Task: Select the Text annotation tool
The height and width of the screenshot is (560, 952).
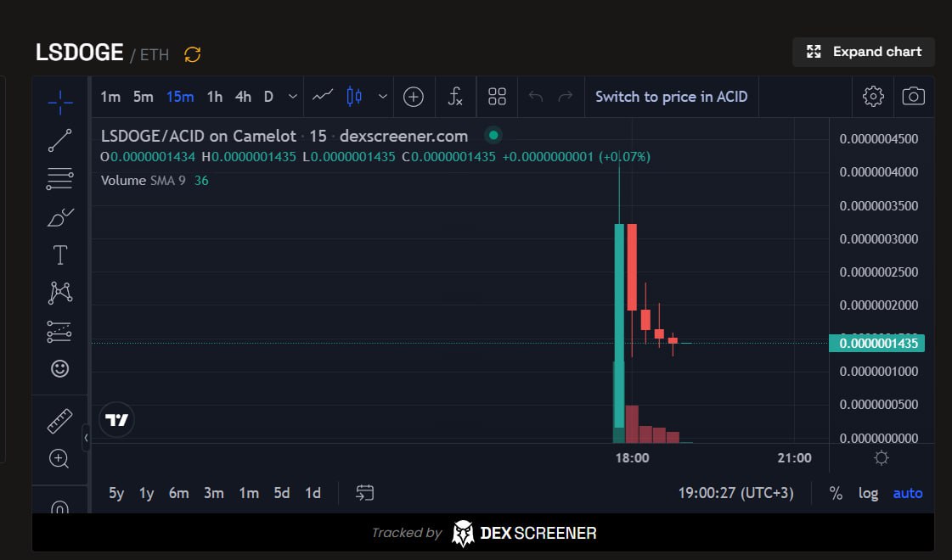Action: pyautogui.click(x=60, y=255)
